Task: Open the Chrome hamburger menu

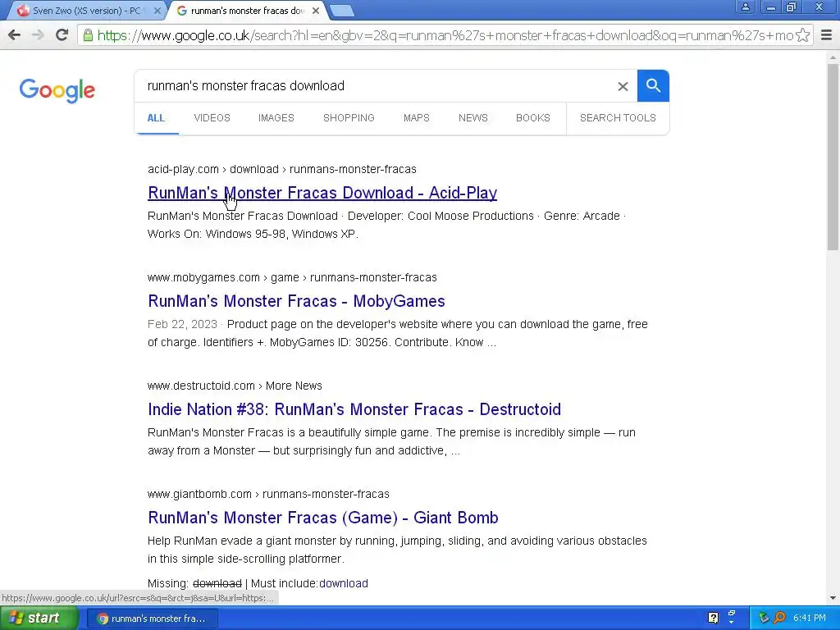Action: click(x=827, y=35)
